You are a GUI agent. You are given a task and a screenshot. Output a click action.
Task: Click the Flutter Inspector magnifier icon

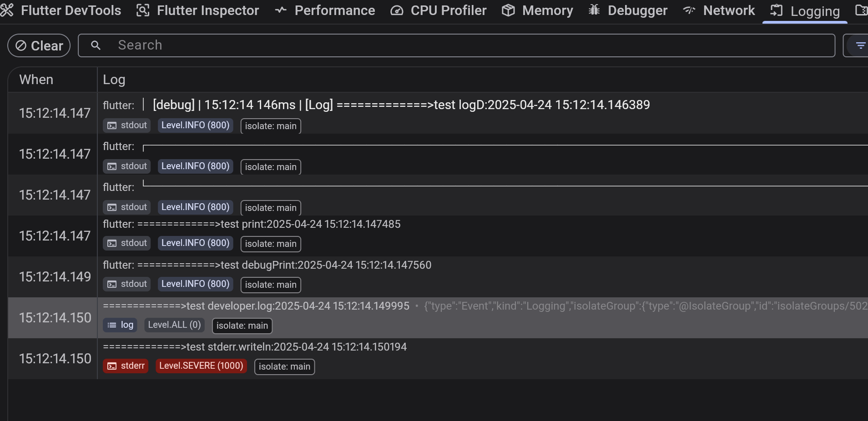pyautogui.click(x=143, y=10)
